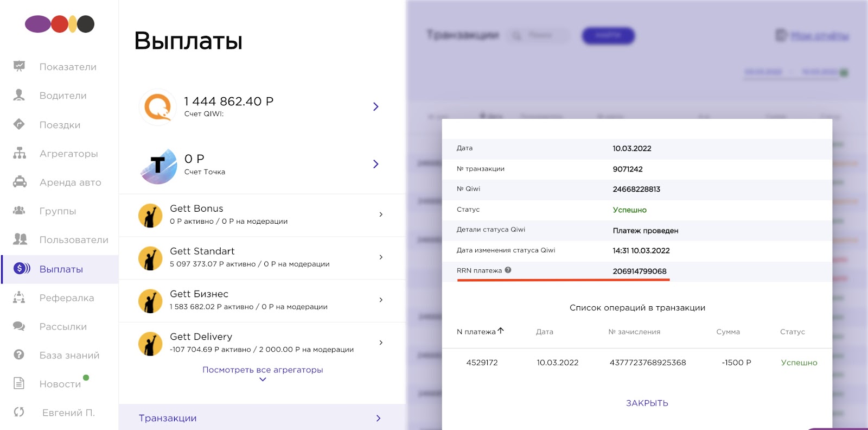Click the Успешно status in operations row
Screen dimensions: 868x430
(x=799, y=363)
